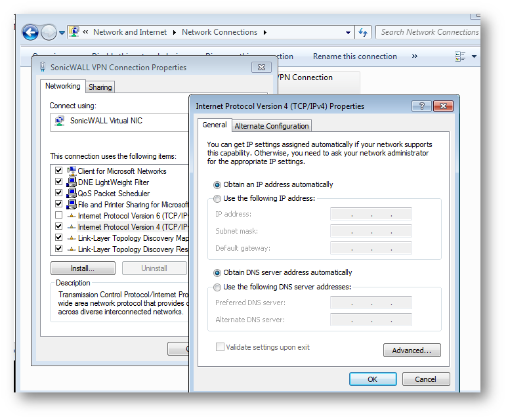Toggle Link-Layer Topology Discovery Mapper checkbox
The width and height of the screenshot is (508, 420).
tap(58, 238)
